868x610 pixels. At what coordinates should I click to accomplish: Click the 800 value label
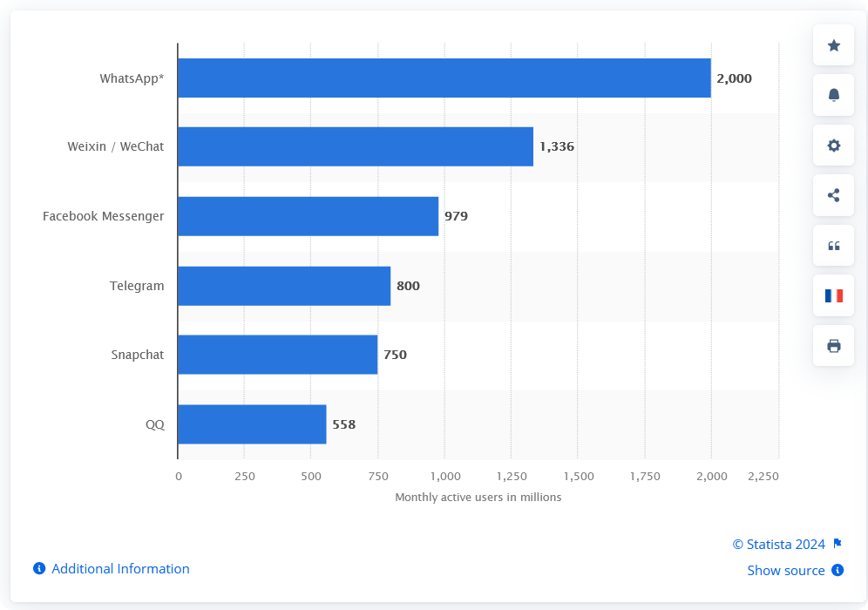click(x=408, y=286)
